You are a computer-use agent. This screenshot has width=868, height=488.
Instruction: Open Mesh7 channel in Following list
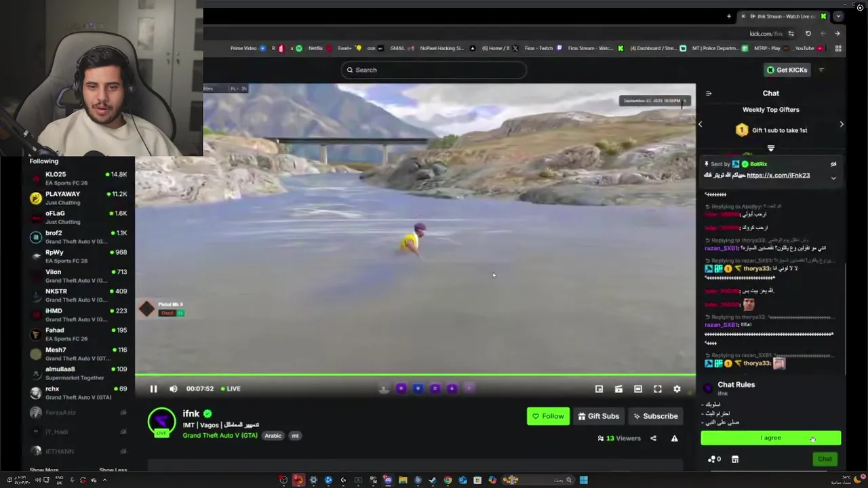pyautogui.click(x=78, y=354)
